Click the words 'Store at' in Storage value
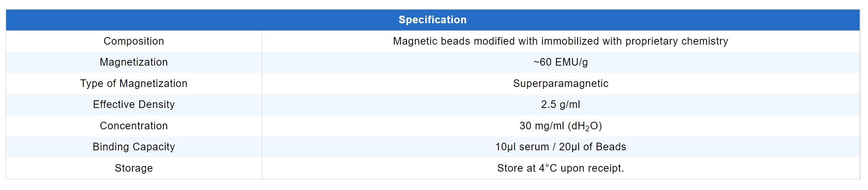This screenshot has height=190, width=868. tap(516, 168)
